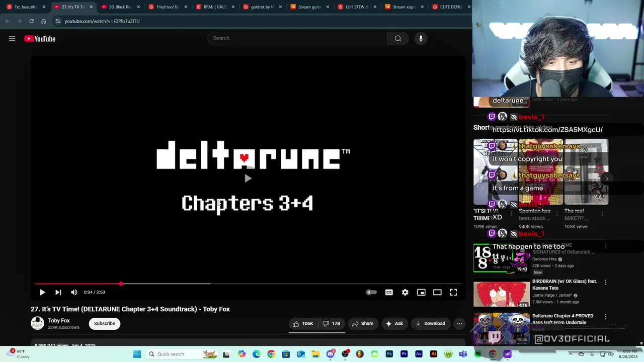Open the Windows Start menu
The width and height of the screenshot is (644, 362).
(x=137, y=354)
